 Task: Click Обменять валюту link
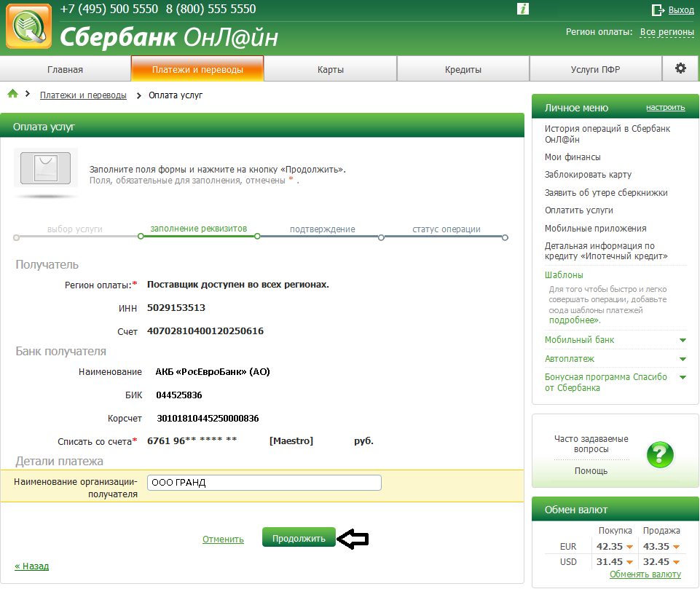coord(645,574)
